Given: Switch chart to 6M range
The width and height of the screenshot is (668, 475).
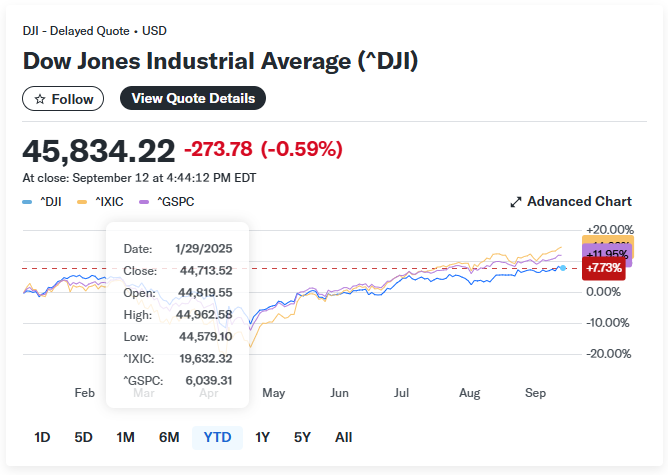Looking at the screenshot, I should tap(168, 437).
